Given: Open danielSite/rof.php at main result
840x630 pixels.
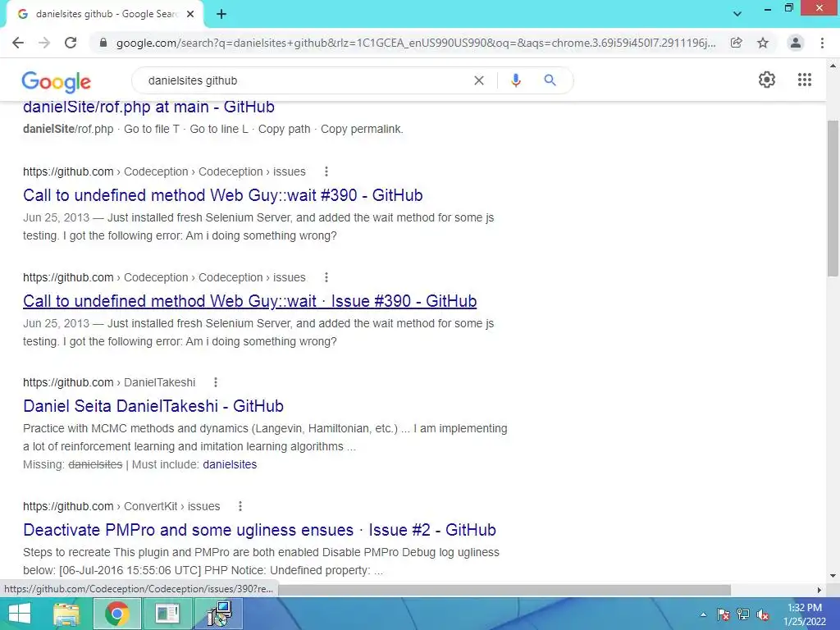Looking at the screenshot, I should pyautogui.click(x=148, y=107).
